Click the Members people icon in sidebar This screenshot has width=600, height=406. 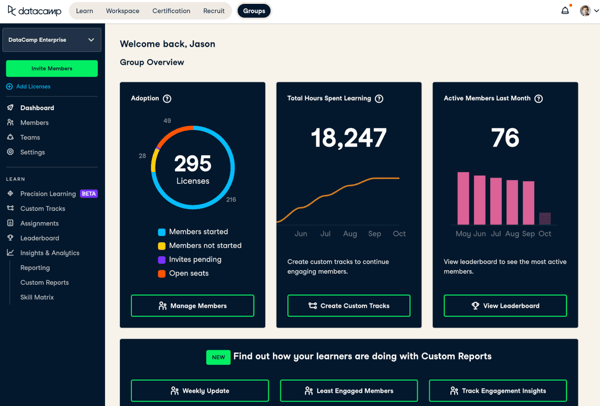click(10, 122)
